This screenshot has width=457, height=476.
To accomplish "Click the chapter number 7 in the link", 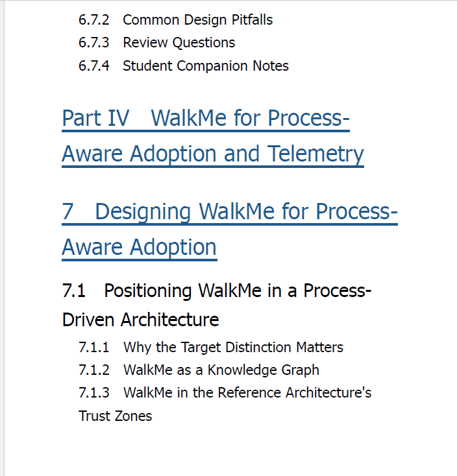I will tap(68, 212).
